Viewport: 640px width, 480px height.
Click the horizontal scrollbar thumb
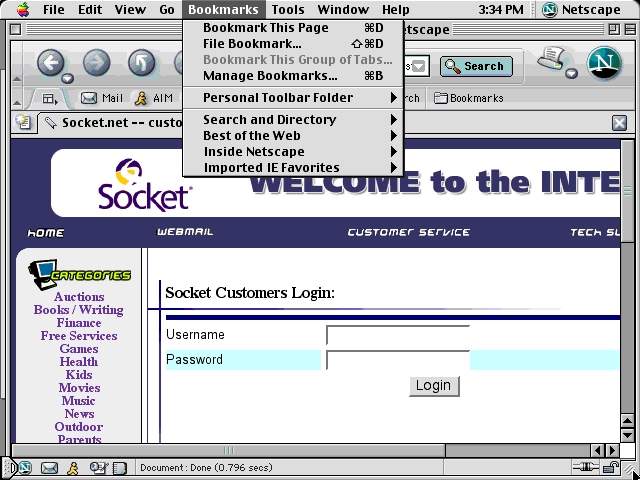(229, 451)
